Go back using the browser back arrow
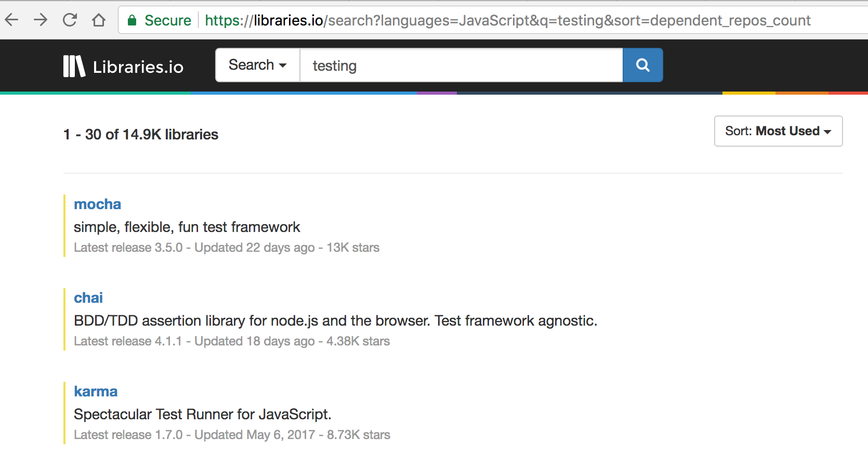The height and width of the screenshot is (464, 868). pos(11,20)
